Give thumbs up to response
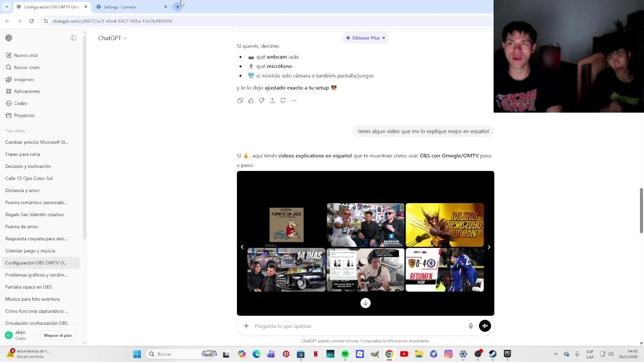The width and height of the screenshot is (644, 362). tap(251, 101)
